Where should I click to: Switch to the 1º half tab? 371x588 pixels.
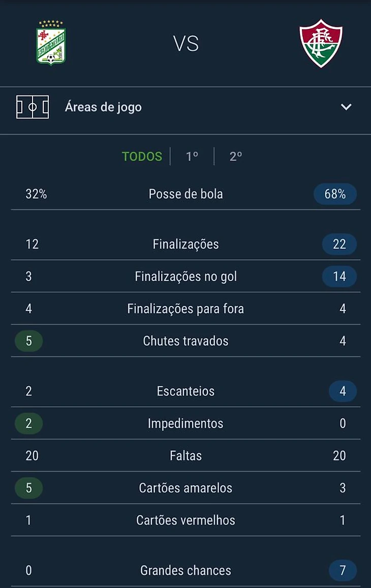coord(192,157)
